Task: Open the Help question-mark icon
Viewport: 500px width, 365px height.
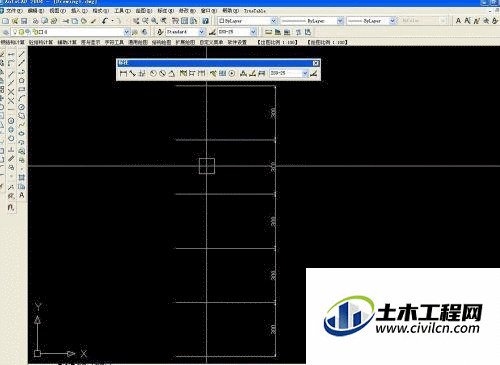Action: (x=206, y=21)
